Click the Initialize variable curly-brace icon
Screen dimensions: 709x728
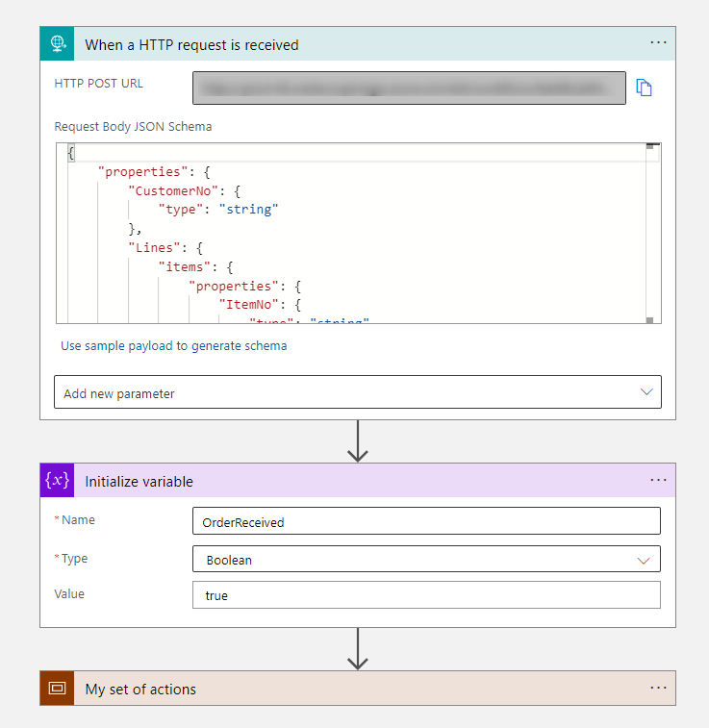(57, 481)
